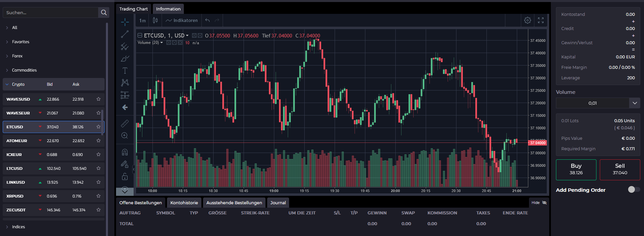This screenshot has width=644, height=236.
Task: Select the trend line drawing tool
Action: click(125, 34)
